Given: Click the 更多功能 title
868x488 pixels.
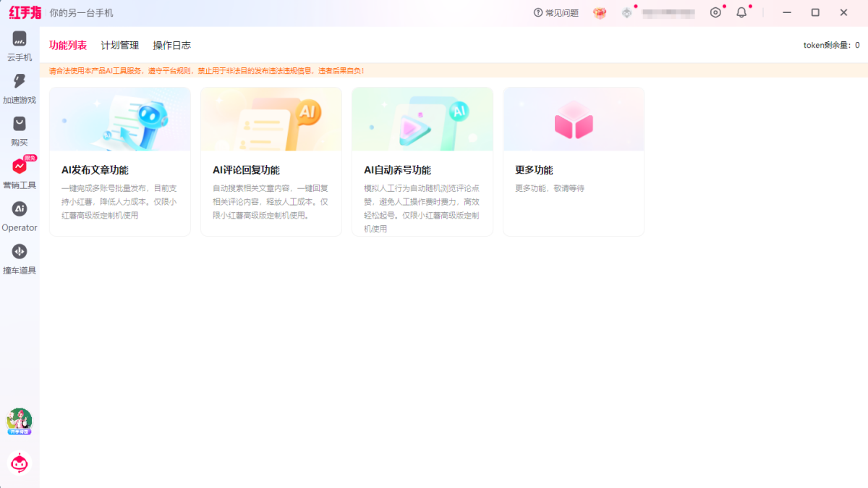Looking at the screenshot, I should click(534, 170).
